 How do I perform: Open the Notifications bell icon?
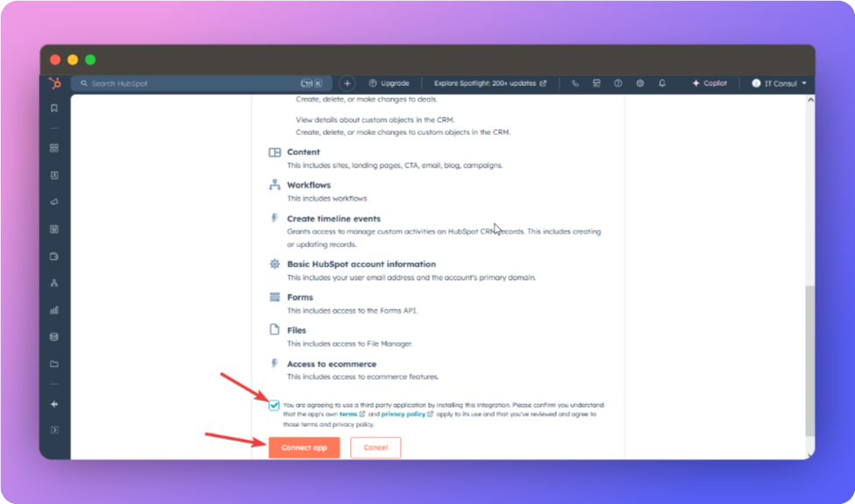662,83
